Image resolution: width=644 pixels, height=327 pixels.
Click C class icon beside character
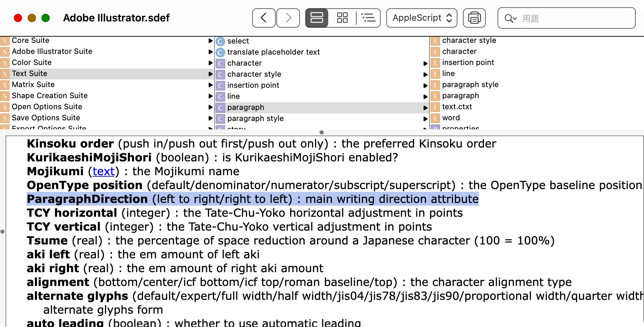[220, 64]
